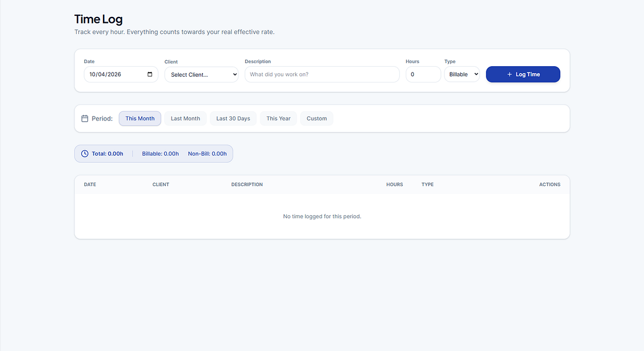Select the This Month period filter
The height and width of the screenshot is (351, 644).
(x=140, y=119)
